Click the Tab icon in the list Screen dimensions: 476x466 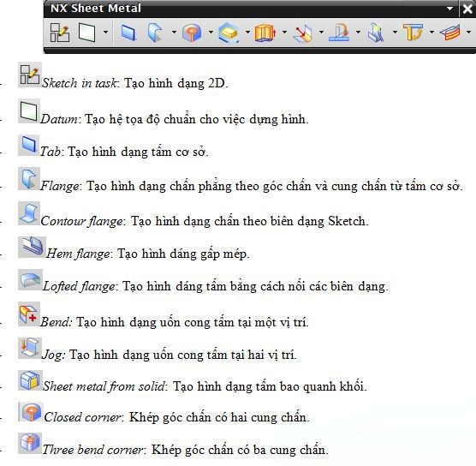point(29,145)
